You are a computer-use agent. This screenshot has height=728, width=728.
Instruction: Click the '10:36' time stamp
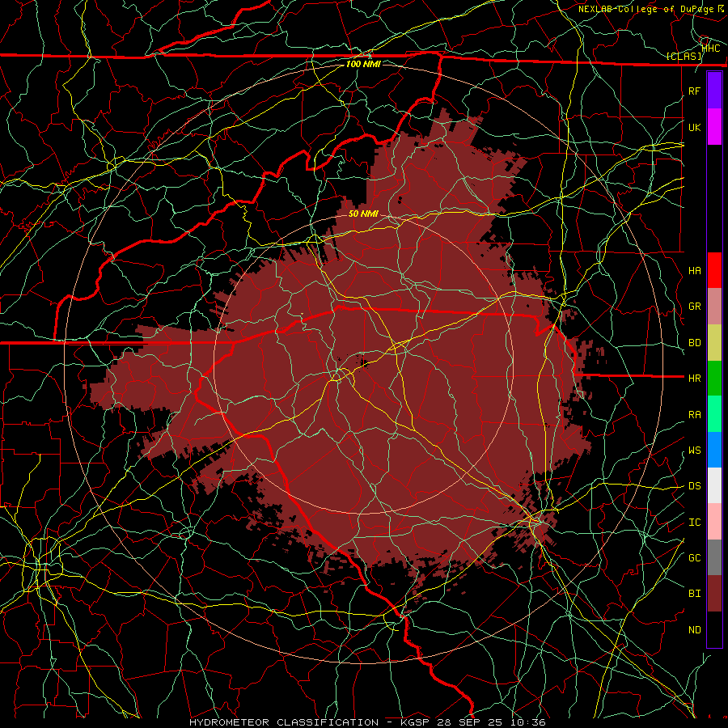[x=529, y=722]
